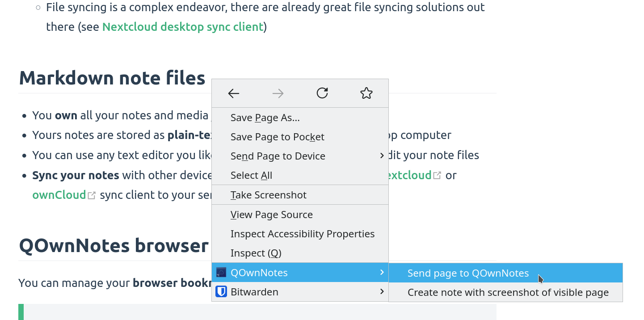Screen dimensions: 644x320
Task: Bookmark this page with the star icon
Action: coord(366,93)
